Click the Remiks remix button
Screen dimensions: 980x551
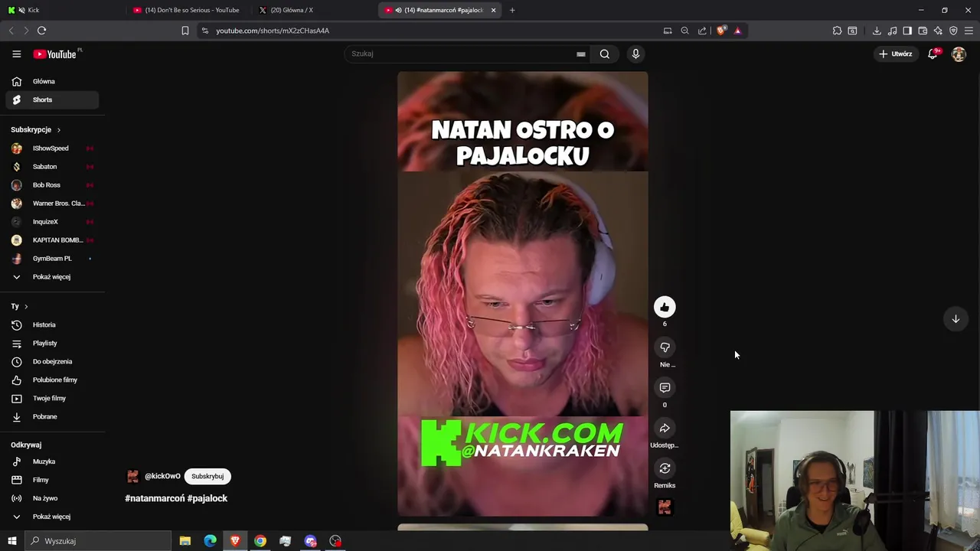665,468
